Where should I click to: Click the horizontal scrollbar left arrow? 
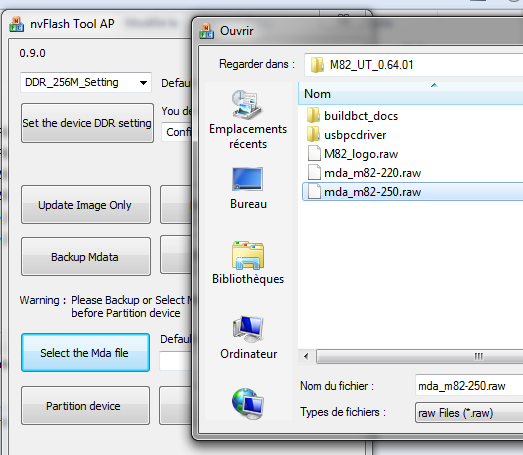click(306, 356)
